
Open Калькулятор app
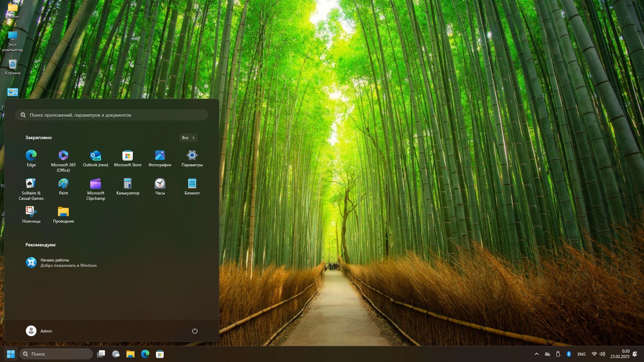128,186
